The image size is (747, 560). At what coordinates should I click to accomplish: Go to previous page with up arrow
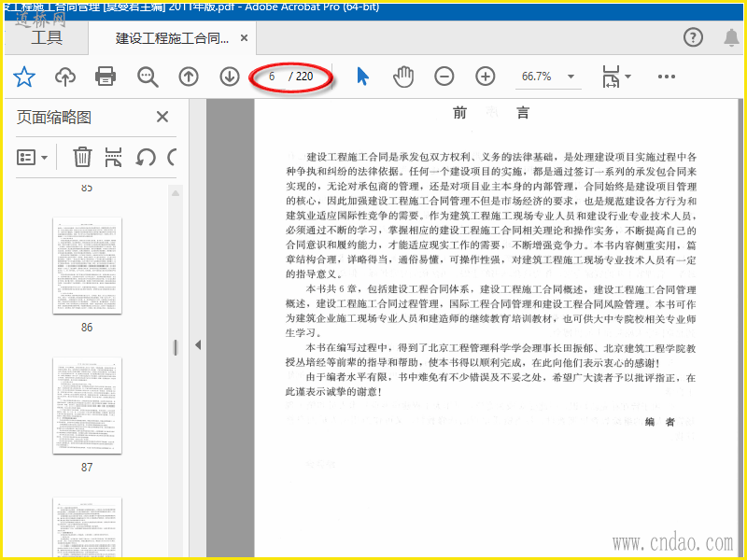tap(189, 77)
